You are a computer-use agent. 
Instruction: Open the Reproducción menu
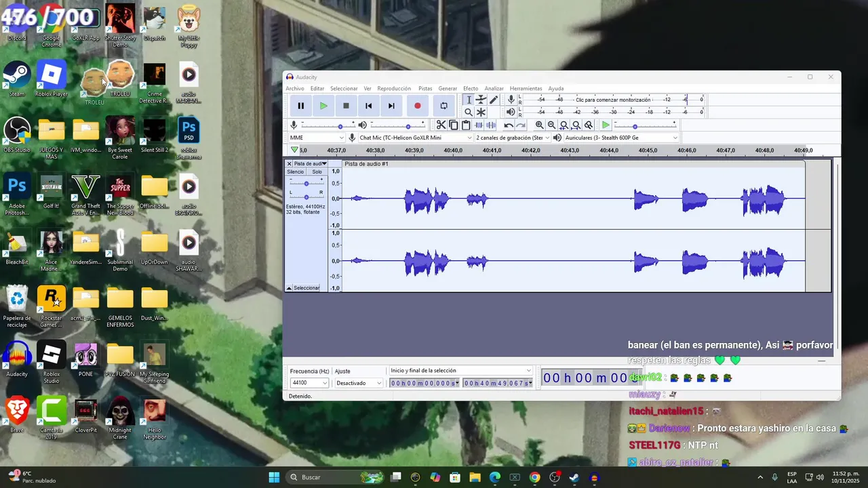[394, 89]
